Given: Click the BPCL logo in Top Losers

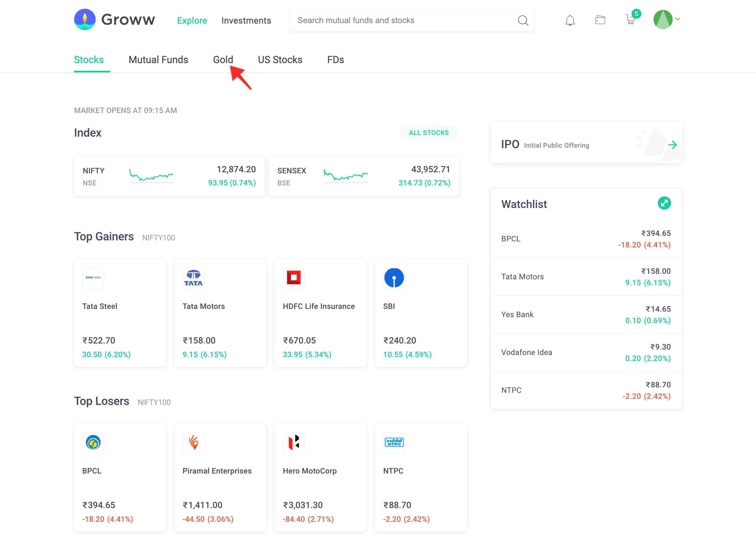Looking at the screenshot, I should pos(93,443).
